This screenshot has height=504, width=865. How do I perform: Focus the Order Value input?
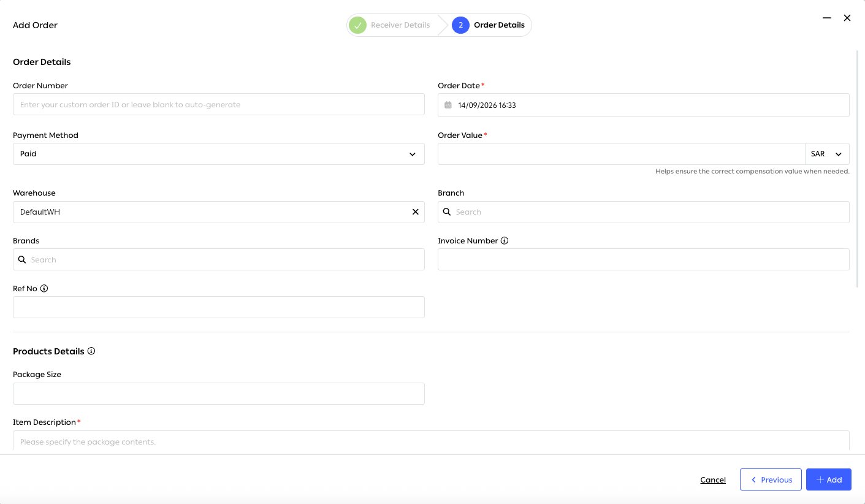621,154
